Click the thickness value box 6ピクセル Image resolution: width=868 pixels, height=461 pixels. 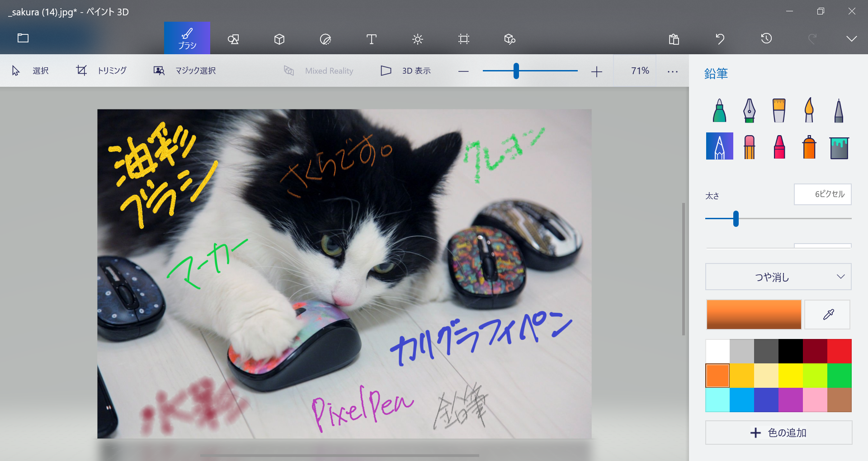[823, 194]
